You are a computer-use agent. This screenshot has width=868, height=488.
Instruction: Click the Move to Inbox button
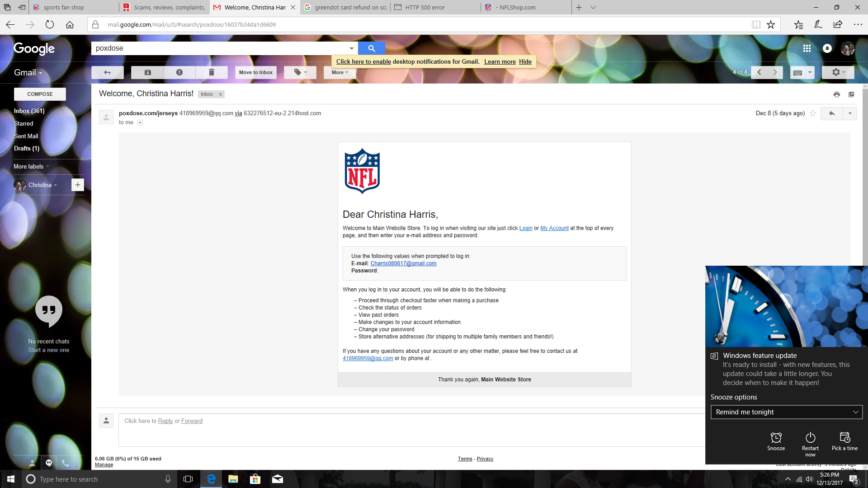click(256, 72)
